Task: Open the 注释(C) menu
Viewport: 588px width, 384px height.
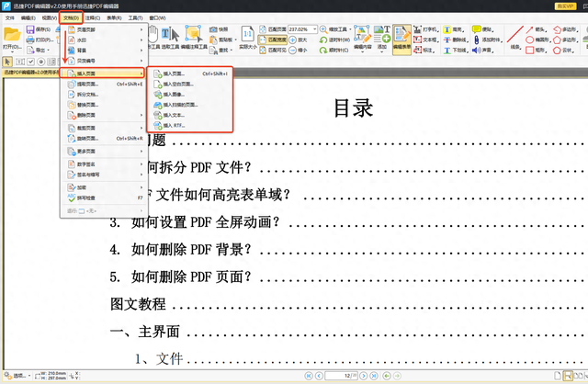Action: 93,17
